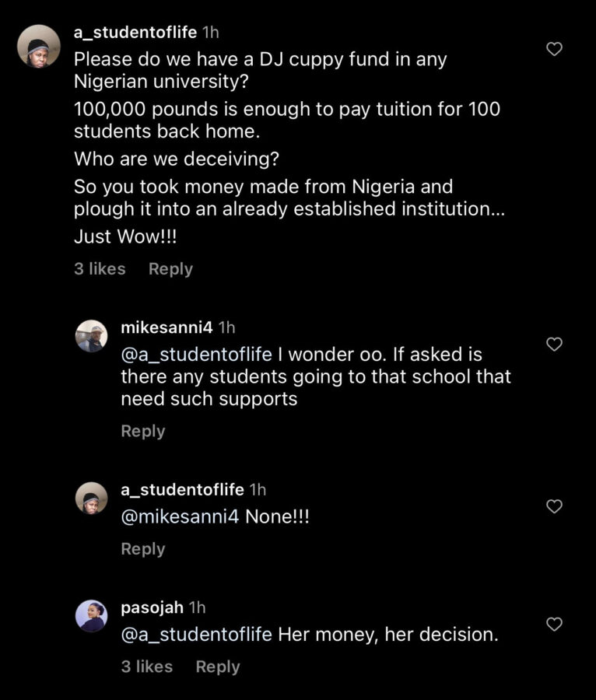
Task: Tap @a_studentoflife mention in pasojah's reply
Action: coord(197,635)
